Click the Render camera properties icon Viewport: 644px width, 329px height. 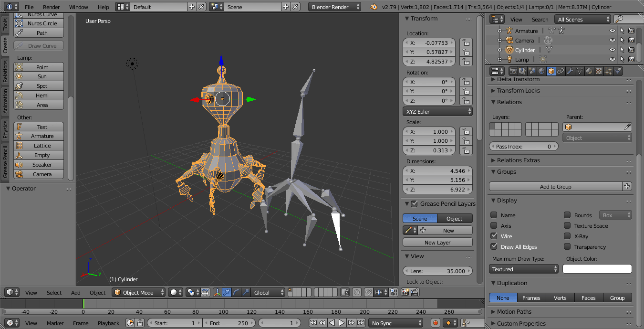513,71
